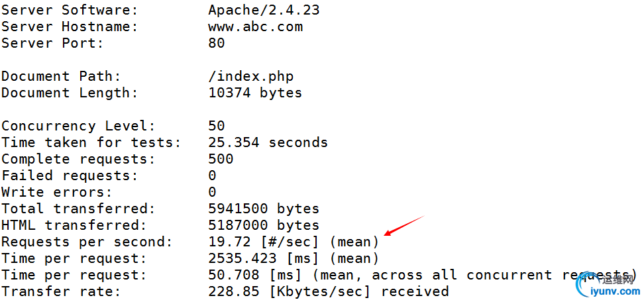Select the www.abc.com hostname text
644x302 pixels.
pos(255,26)
